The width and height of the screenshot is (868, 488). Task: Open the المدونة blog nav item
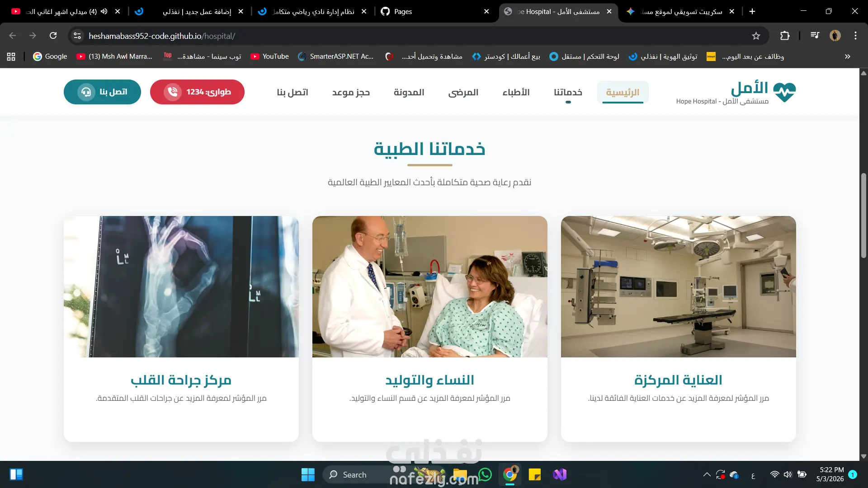pos(409,92)
